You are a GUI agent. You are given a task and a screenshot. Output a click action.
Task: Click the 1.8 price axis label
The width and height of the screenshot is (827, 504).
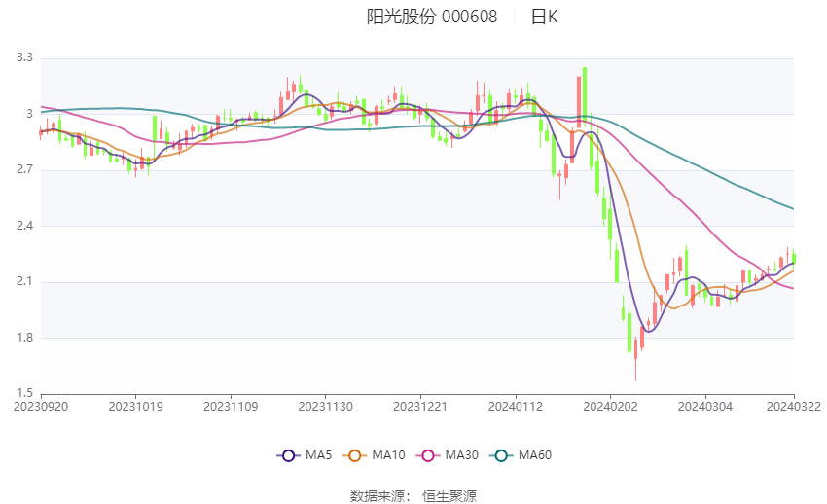[x=24, y=338]
